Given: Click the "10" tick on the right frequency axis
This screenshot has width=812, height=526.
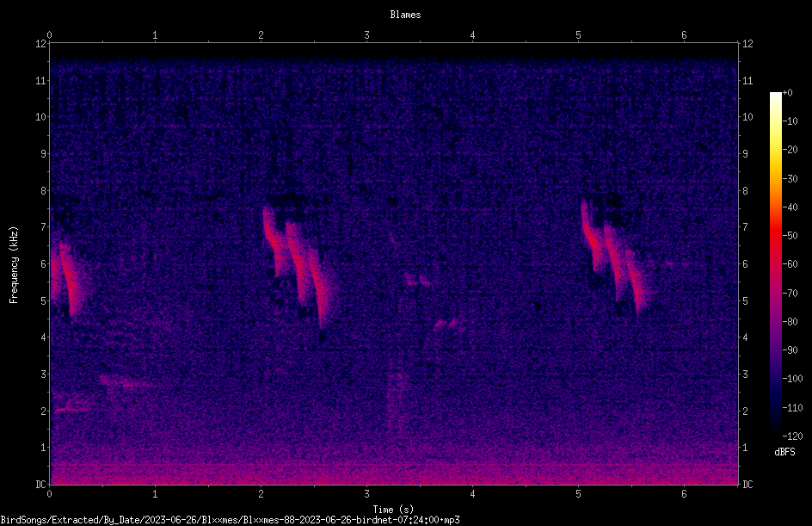Looking at the screenshot, I should pyautogui.click(x=747, y=117).
